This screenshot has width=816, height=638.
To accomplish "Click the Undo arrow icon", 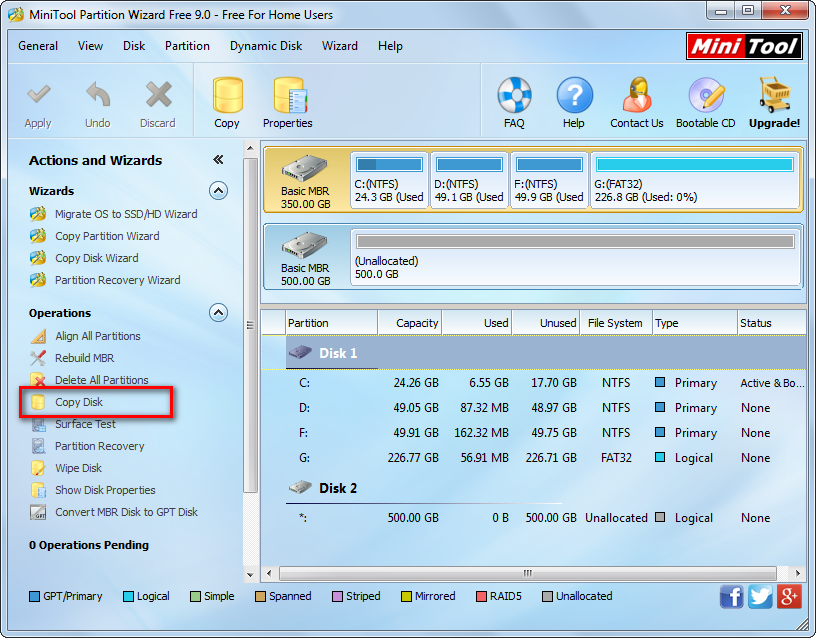I will tap(98, 95).
